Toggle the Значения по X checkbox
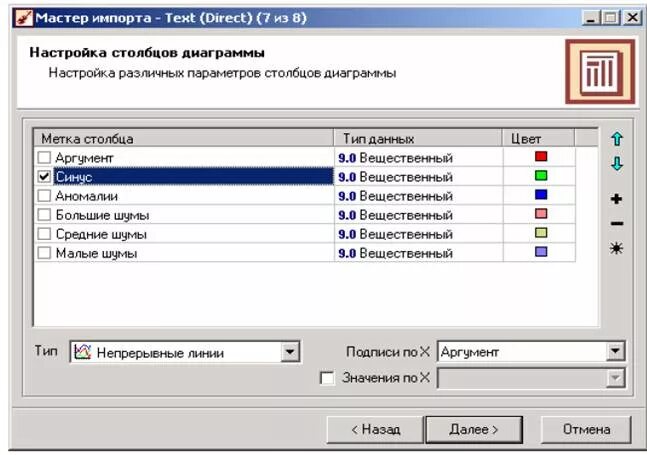 point(327,378)
